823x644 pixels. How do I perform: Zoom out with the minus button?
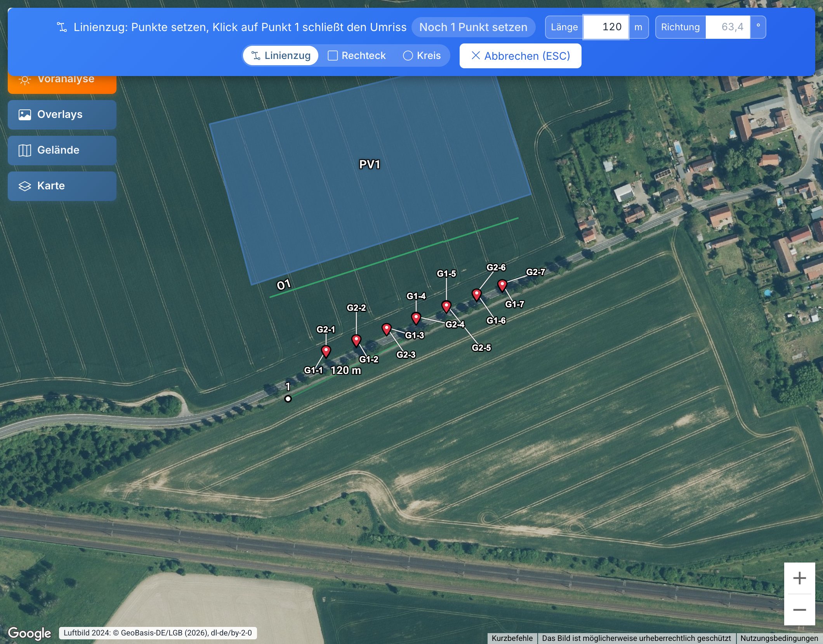point(799,610)
